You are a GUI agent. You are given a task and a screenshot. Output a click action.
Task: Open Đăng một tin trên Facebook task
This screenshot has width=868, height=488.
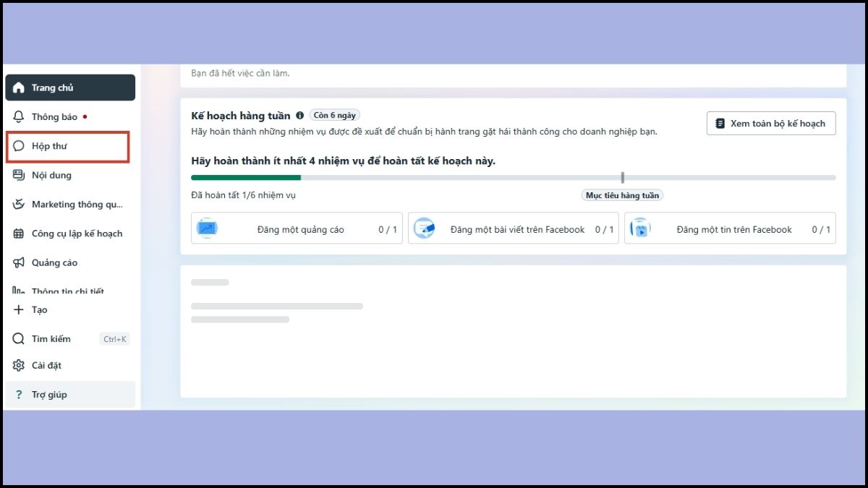pyautogui.click(x=730, y=228)
